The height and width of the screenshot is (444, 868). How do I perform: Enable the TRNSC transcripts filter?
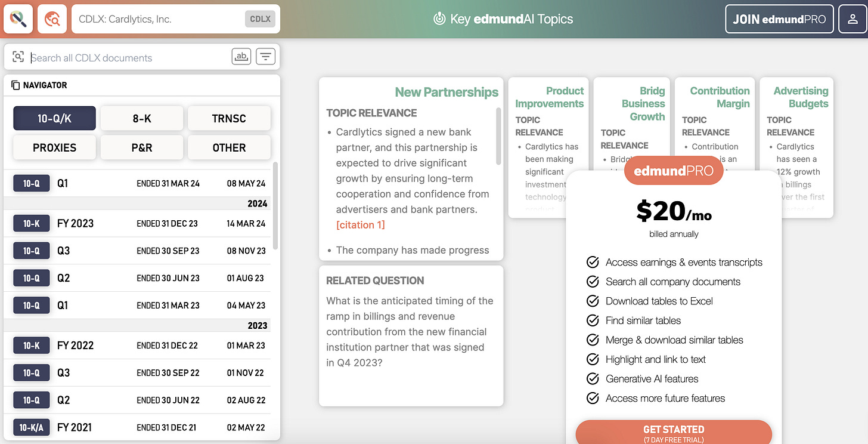pos(229,118)
